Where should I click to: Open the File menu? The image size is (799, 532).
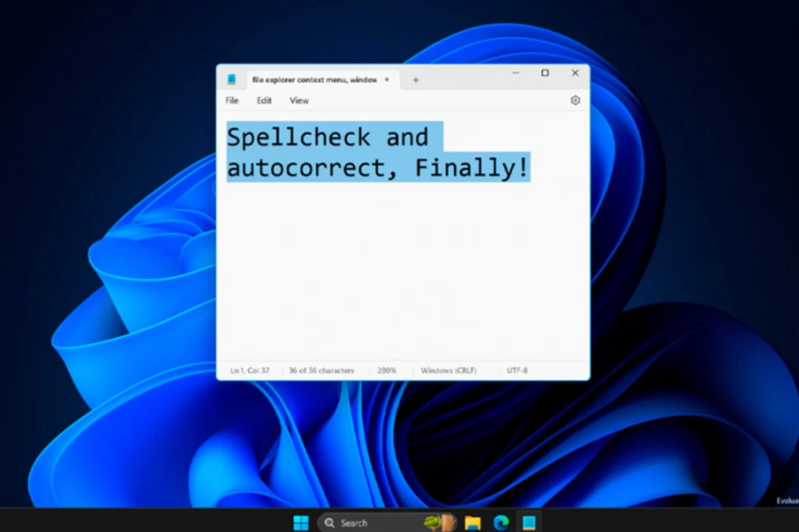click(232, 101)
